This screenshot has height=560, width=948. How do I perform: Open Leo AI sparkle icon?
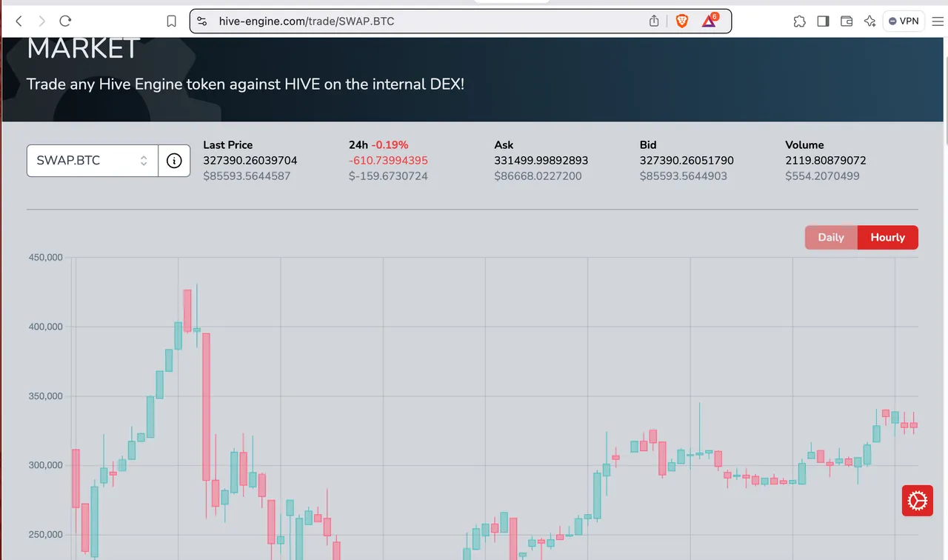click(x=869, y=21)
